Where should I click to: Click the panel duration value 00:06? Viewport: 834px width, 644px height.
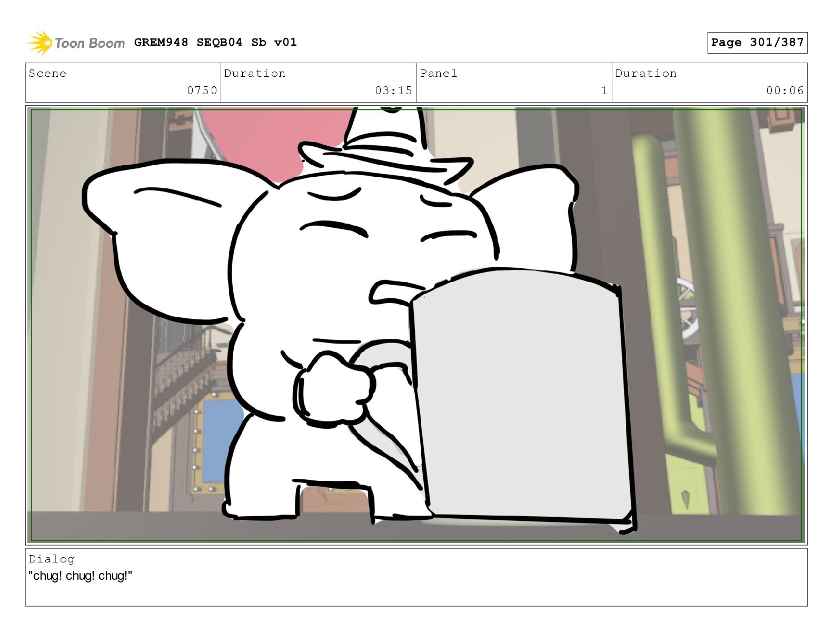[x=785, y=90]
